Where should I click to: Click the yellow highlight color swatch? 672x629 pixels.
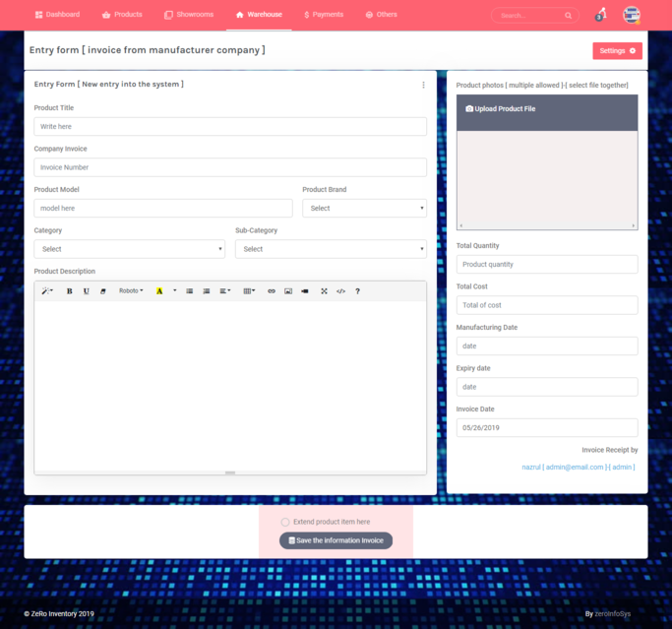[159, 291]
